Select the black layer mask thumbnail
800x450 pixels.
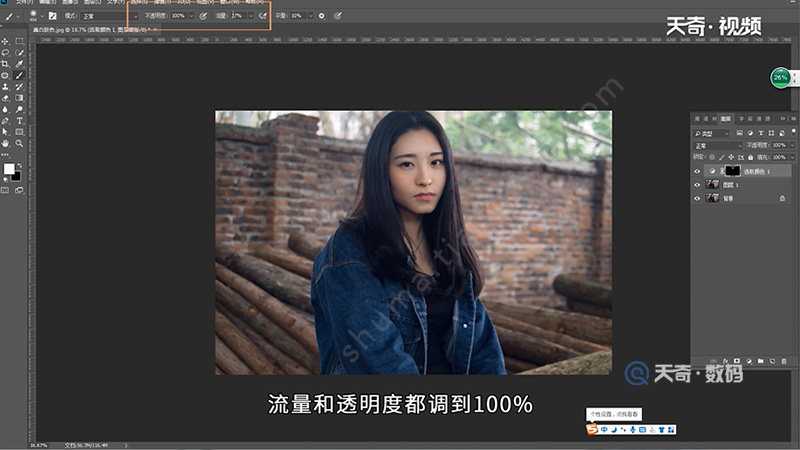[x=733, y=171]
